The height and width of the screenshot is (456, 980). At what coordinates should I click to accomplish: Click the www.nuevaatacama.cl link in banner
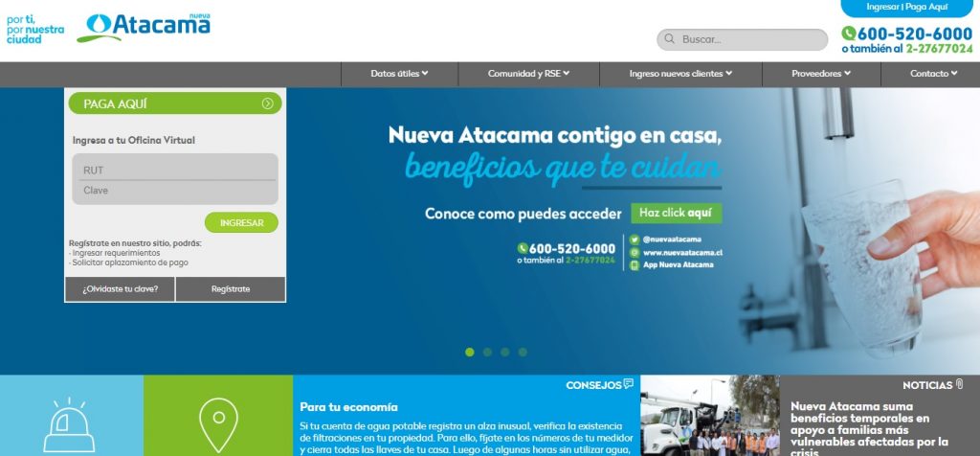pyautogui.click(x=682, y=253)
